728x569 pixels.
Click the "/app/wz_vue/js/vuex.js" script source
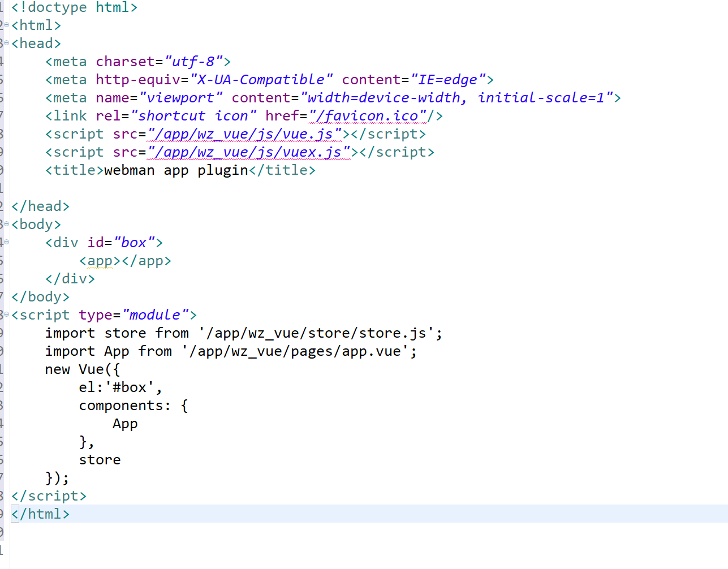[x=248, y=152]
